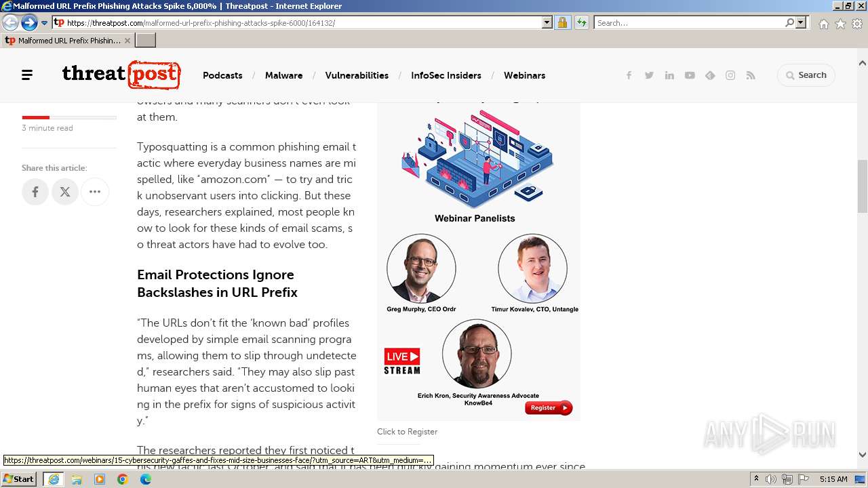868x488 pixels.
Task: Click the webinar illustration graphic
Action: [477, 158]
